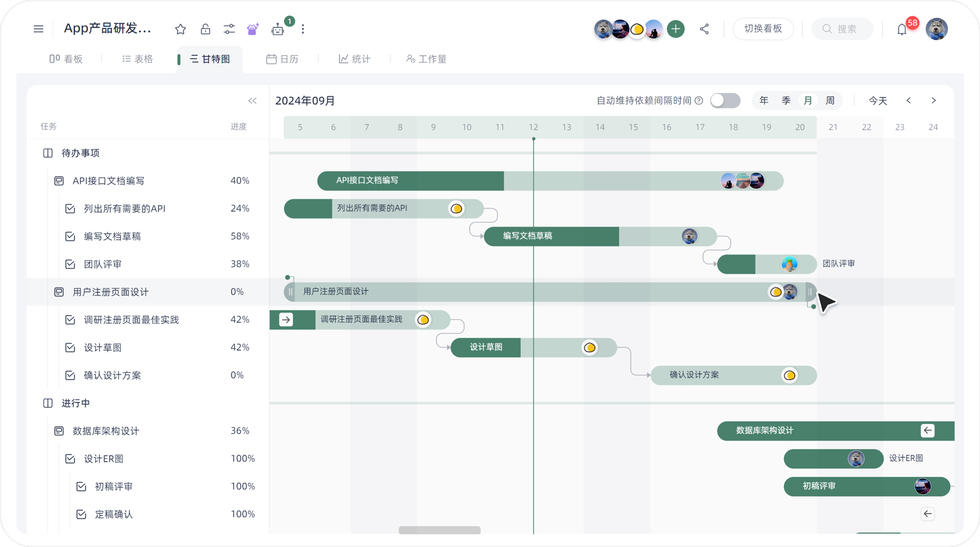This screenshot has height=547, width=980.
Task: Collapse the 进行中 section
Action: 48,403
